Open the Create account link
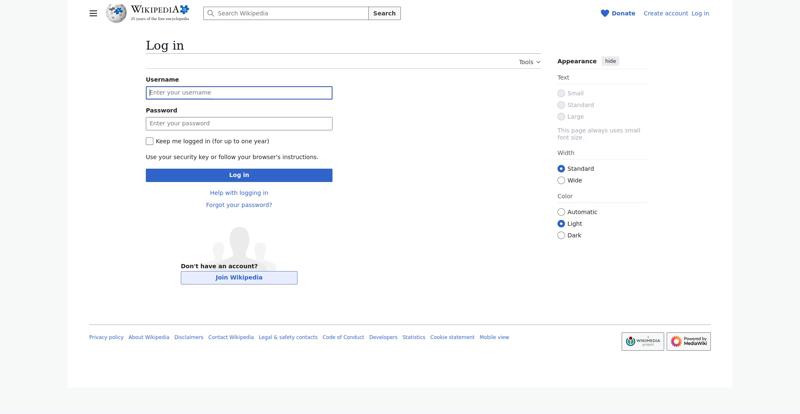Screen dimensions: 800x414 coord(665,13)
